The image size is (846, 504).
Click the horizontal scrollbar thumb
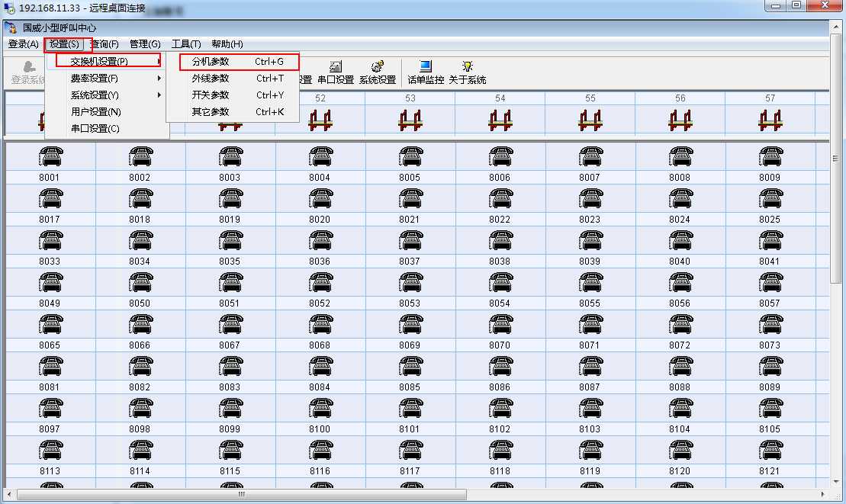click(x=242, y=494)
